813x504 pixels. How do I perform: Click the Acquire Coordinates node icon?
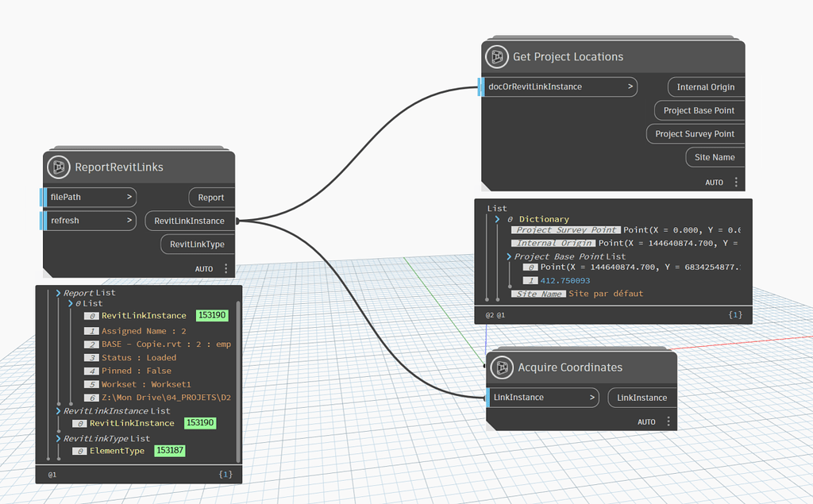[x=503, y=367]
